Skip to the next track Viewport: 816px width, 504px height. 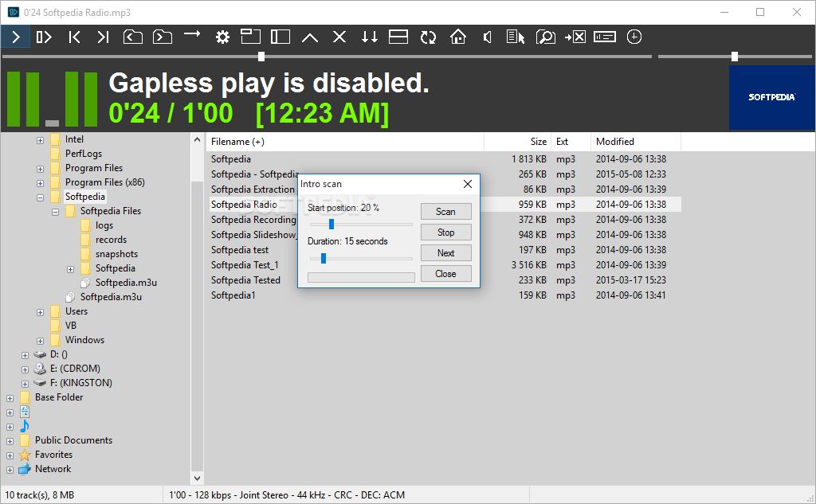point(103,37)
